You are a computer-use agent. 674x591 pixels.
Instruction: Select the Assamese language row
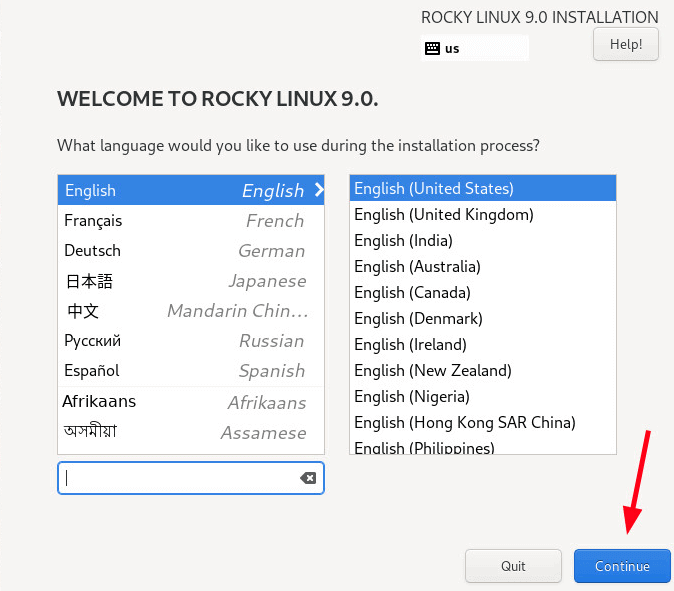[191, 432]
